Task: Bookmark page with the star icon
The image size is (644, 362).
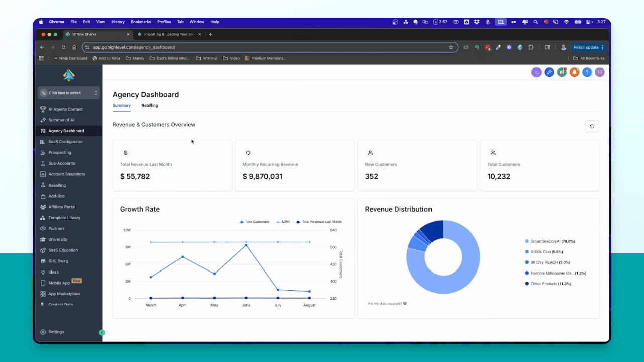Action: pyautogui.click(x=451, y=47)
